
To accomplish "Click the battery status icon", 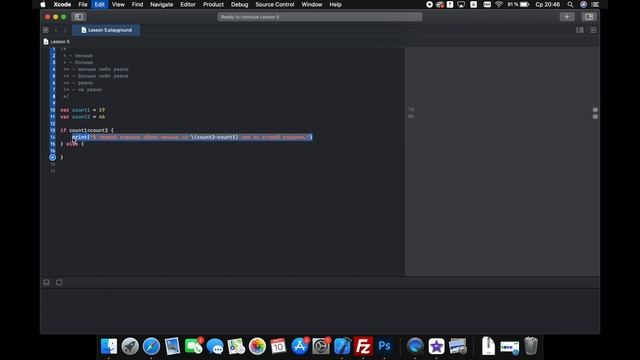I will [x=524, y=4].
